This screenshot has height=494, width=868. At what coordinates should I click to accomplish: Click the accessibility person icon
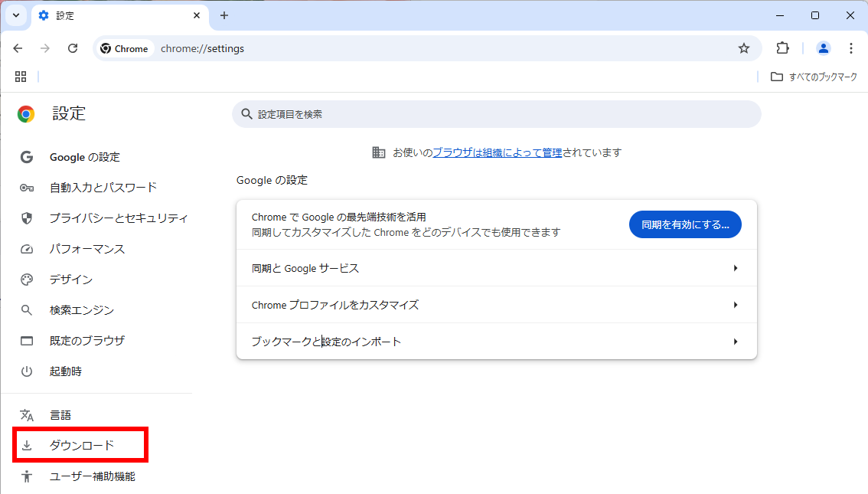click(x=27, y=476)
